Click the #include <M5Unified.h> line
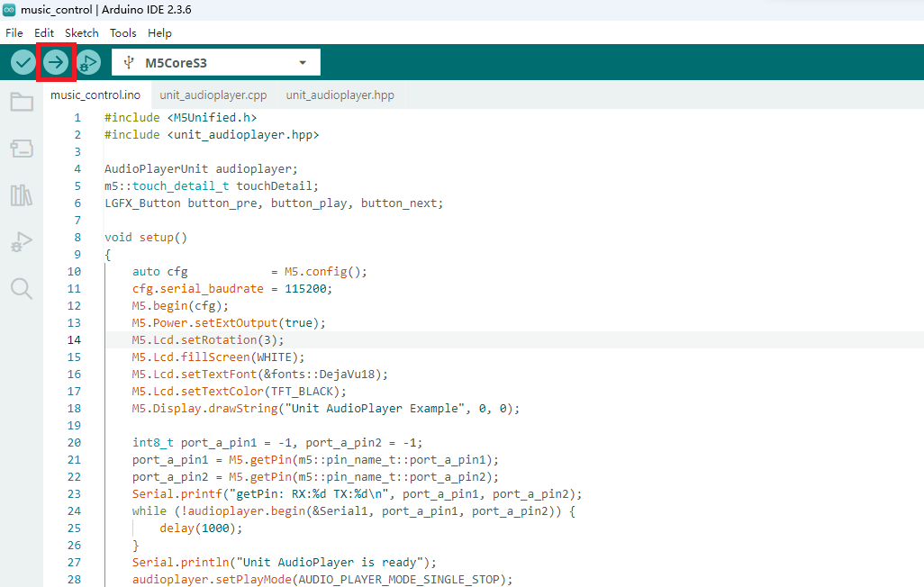 [181, 118]
